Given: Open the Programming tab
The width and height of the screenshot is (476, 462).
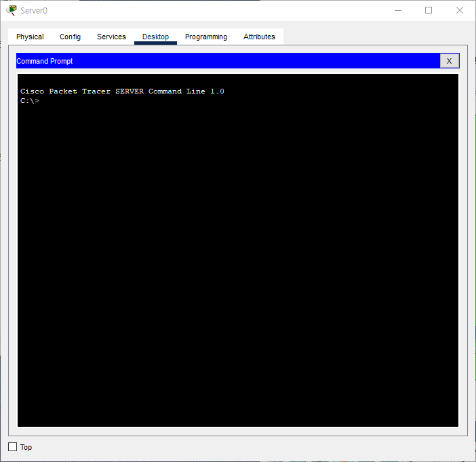Looking at the screenshot, I should [206, 37].
